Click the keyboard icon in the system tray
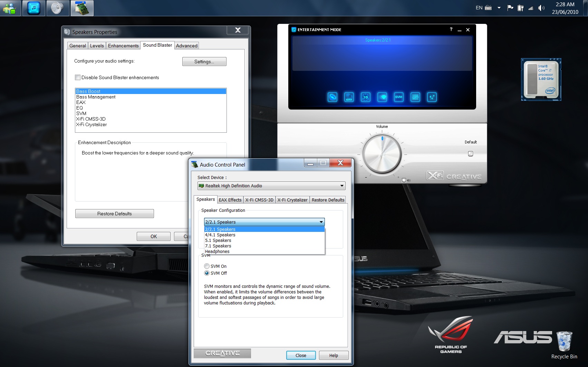This screenshot has height=367, width=588. pyautogui.click(x=488, y=8)
